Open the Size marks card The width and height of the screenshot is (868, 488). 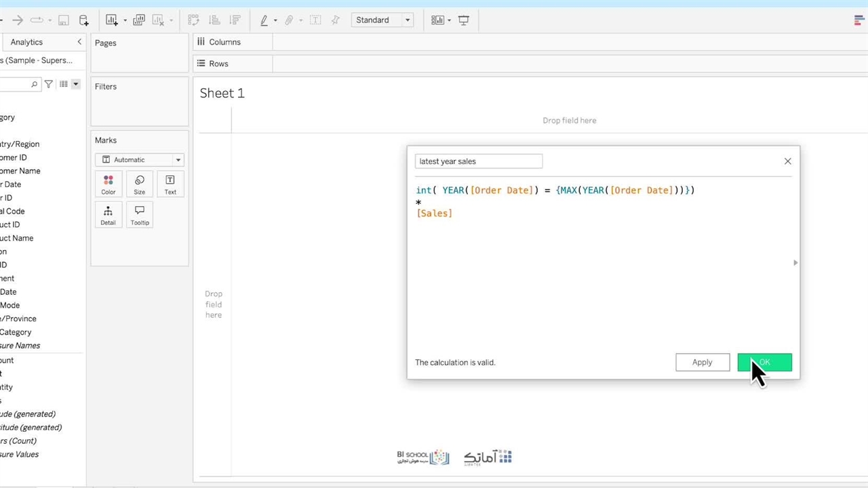tap(139, 184)
